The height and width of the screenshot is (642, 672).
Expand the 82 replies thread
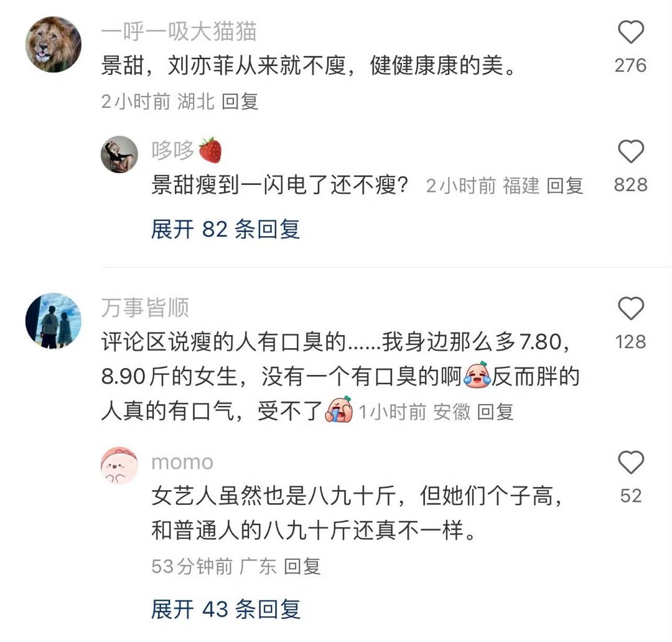[225, 229]
